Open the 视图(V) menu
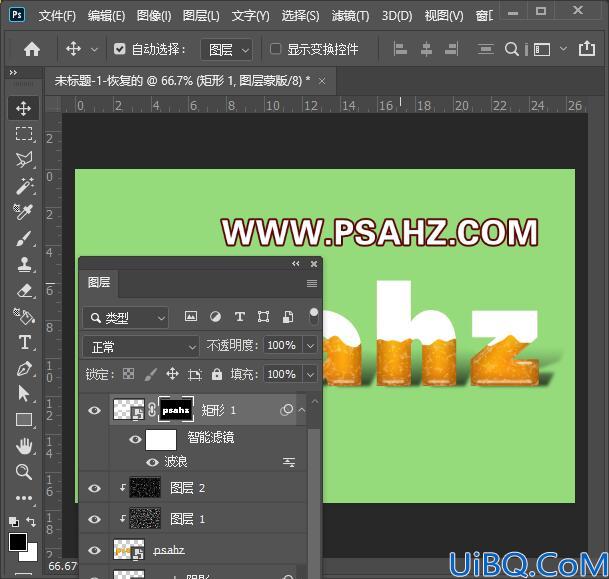609x579 pixels. (x=444, y=16)
